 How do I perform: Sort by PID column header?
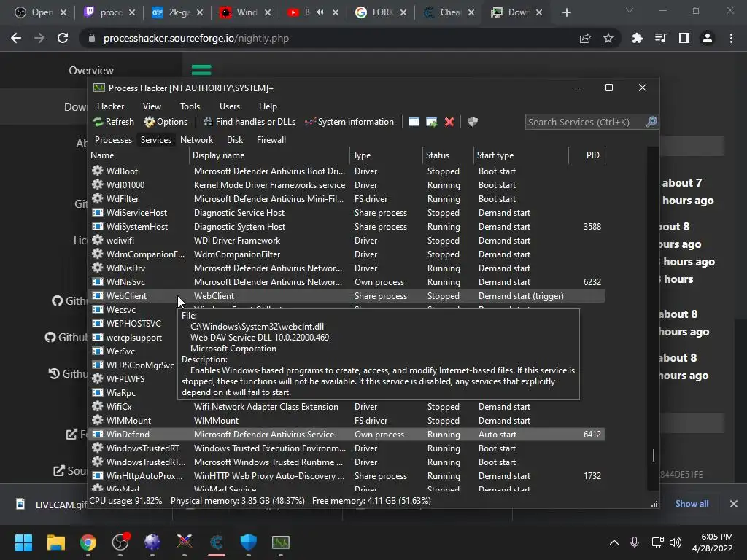tap(587, 155)
